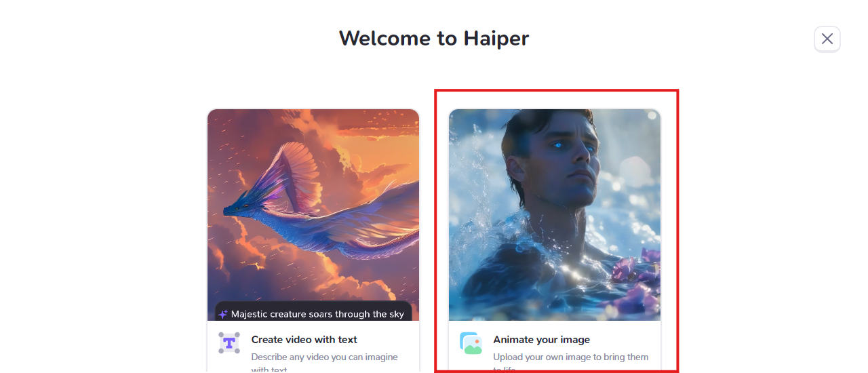
Task: Open the man in water preview image
Action: pos(555,215)
